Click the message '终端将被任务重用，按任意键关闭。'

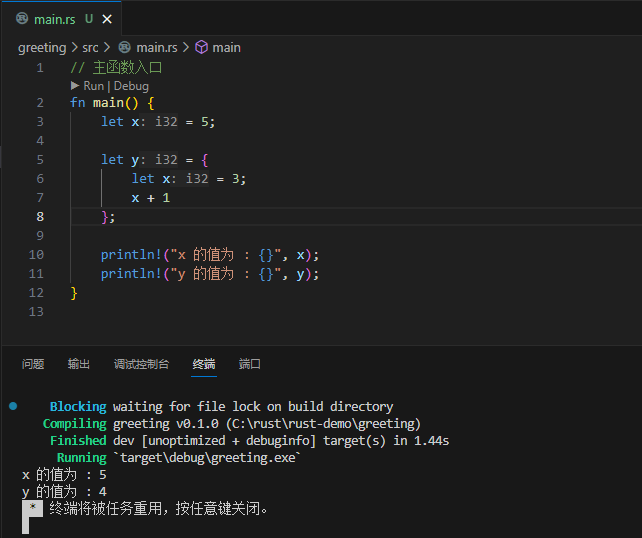pos(159,509)
